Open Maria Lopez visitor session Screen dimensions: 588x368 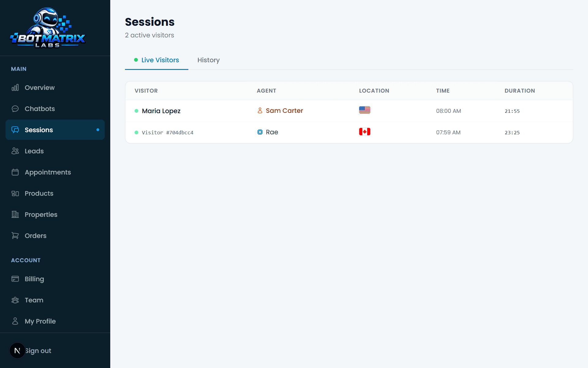coord(349,111)
